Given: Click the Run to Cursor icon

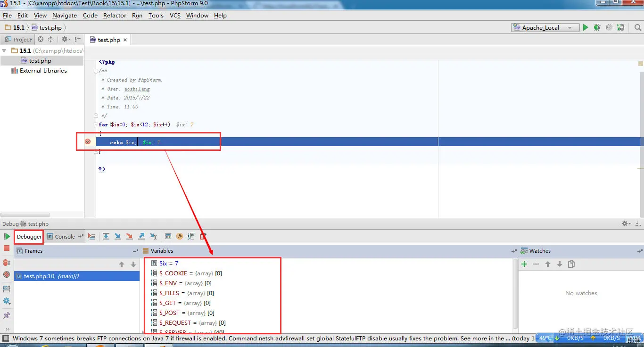Looking at the screenshot, I should pyautogui.click(x=153, y=236).
